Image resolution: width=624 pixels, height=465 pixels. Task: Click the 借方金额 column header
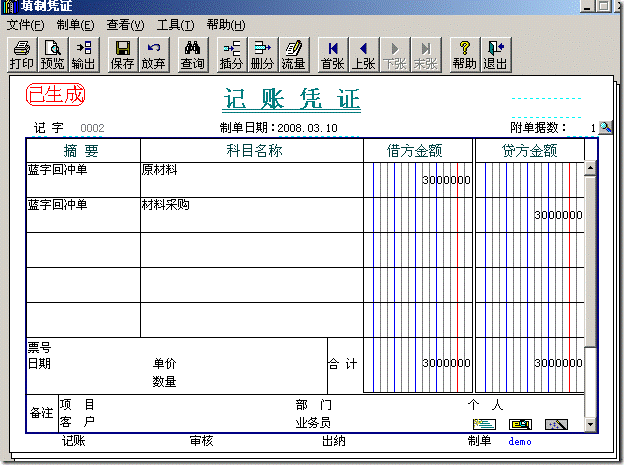[x=414, y=150]
